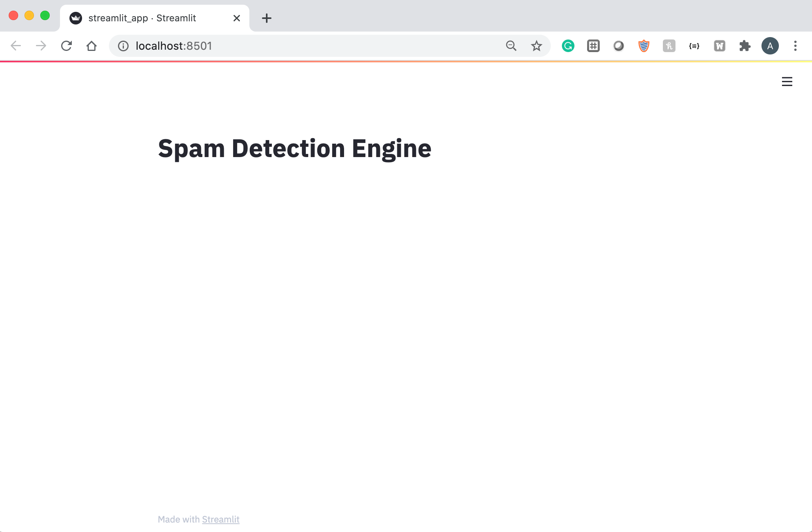The width and height of the screenshot is (812, 532).
Task: Close the streamlit_app tab
Action: pos(237,18)
